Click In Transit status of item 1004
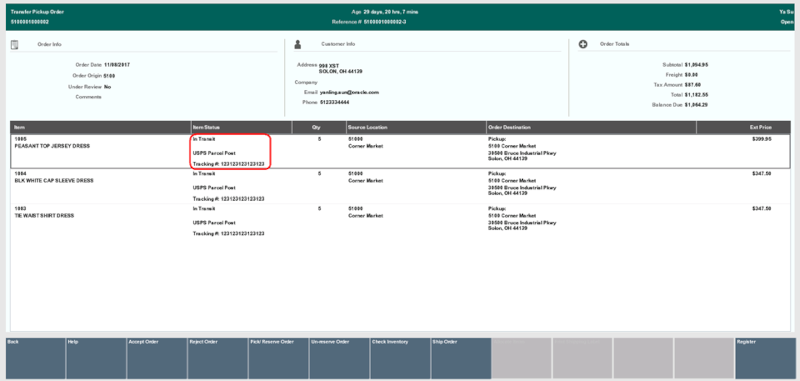This screenshot has width=800, height=381. [204, 174]
